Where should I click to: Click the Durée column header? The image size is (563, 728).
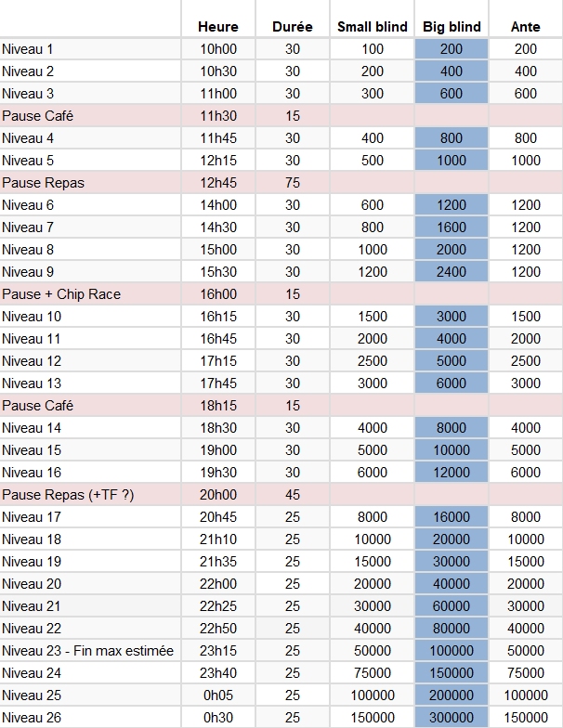(x=293, y=27)
